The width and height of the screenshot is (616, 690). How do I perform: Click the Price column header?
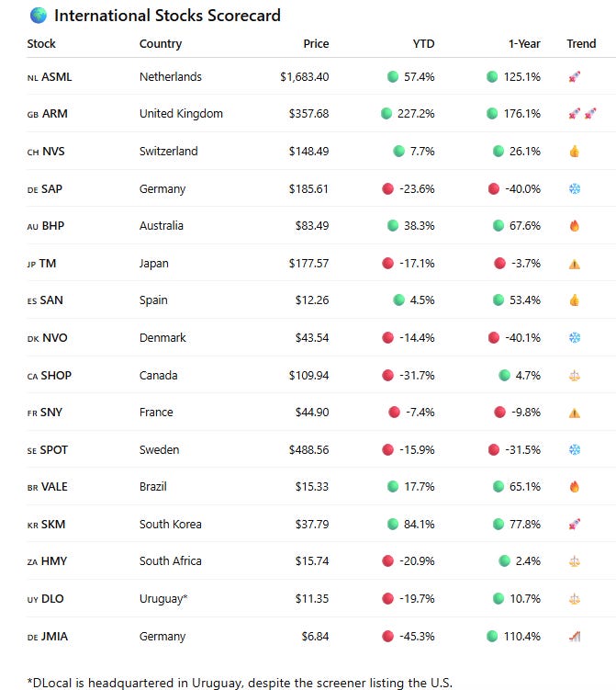(x=316, y=43)
